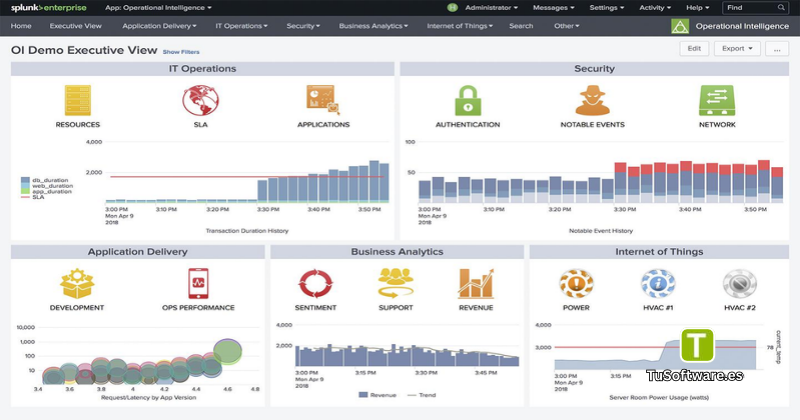The height and width of the screenshot is (420, 800).
Task: Expand the Internet of Things nav menu
Action: coord(460,26)
